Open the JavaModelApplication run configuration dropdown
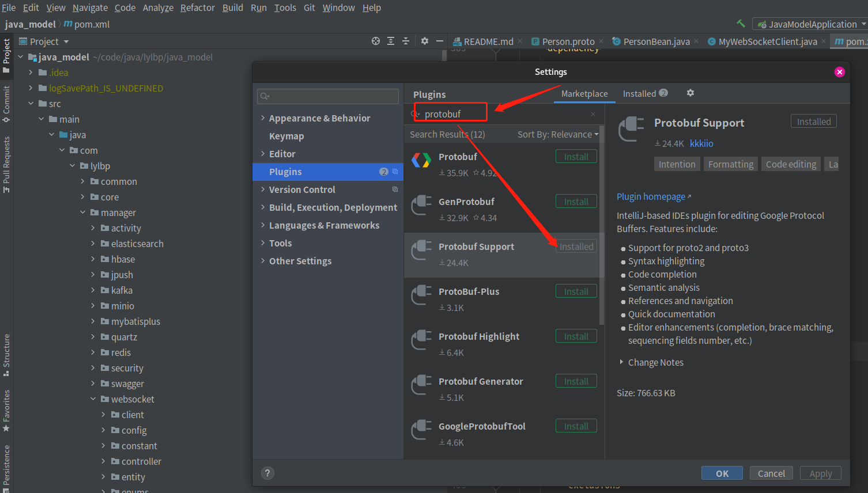 pyautogui.click(x=812, y=24)
